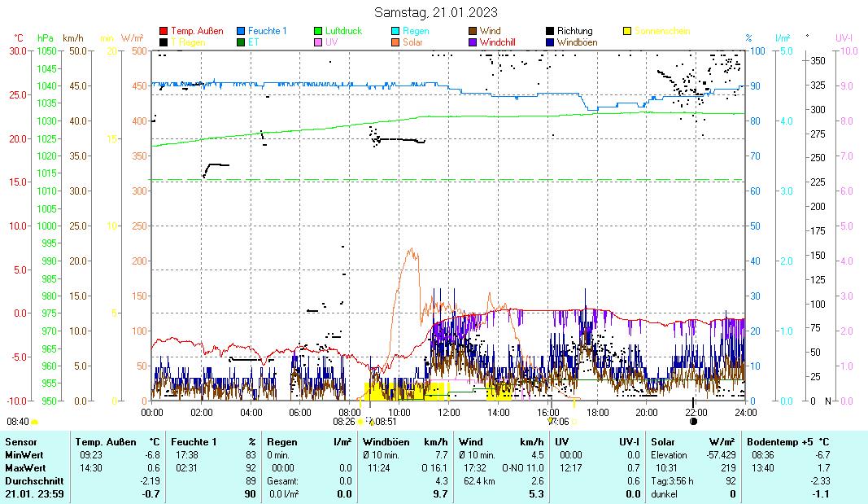Click the green Luftdruck legend square
The height and width of the screenshot is (504, 868).
click(x=318, y=31)
